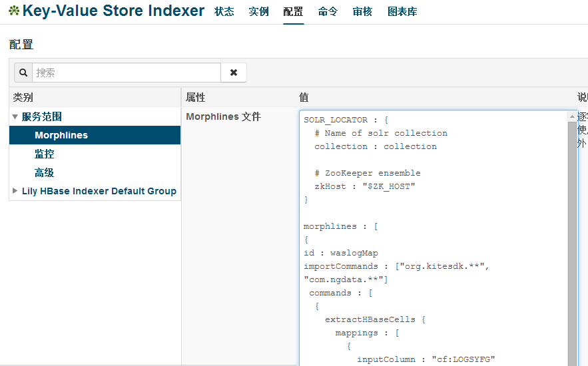The image size is (588, 366).
Task: Click the line 'collection : collection'
Action: (376, 146)
